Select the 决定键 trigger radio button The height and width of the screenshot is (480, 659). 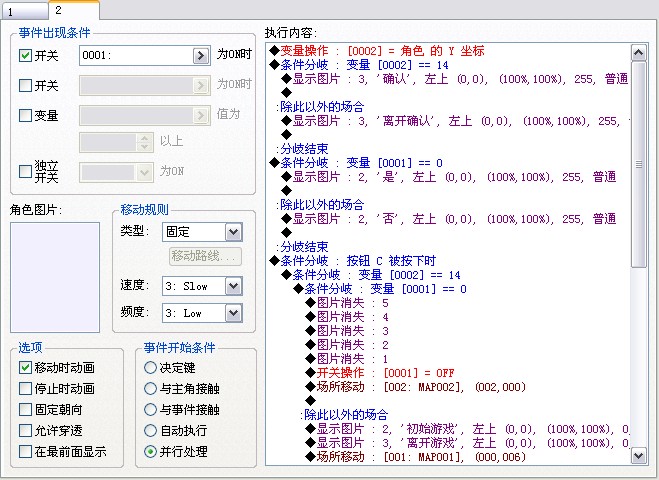click(150, 368)
